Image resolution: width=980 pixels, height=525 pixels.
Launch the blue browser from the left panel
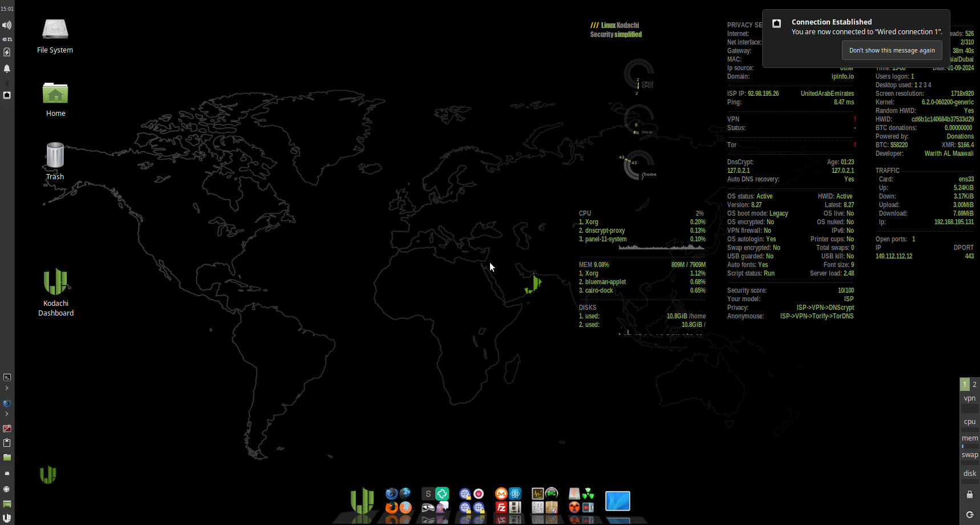pyautogui.click(x=7, y=403)
